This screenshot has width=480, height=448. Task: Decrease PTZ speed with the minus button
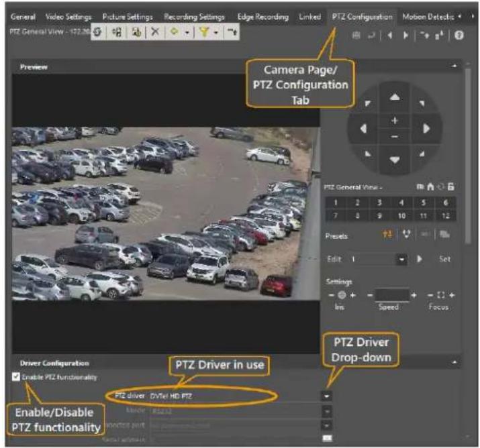370,295
